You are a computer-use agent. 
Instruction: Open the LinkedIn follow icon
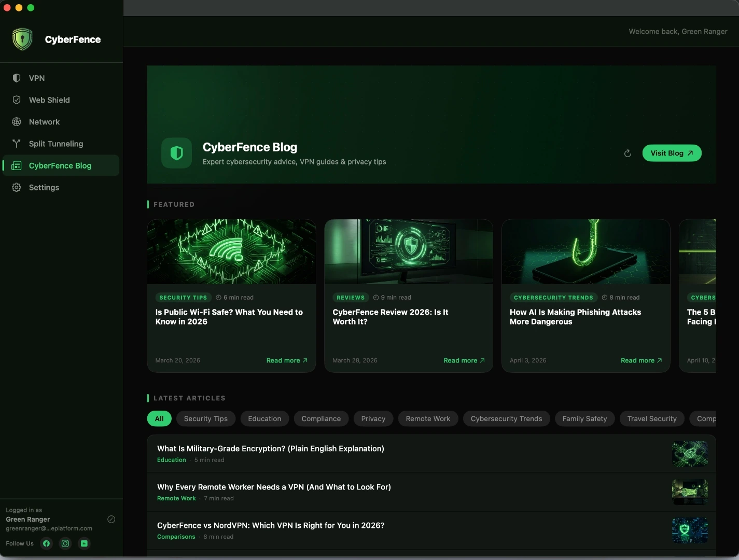coord(84,543)
